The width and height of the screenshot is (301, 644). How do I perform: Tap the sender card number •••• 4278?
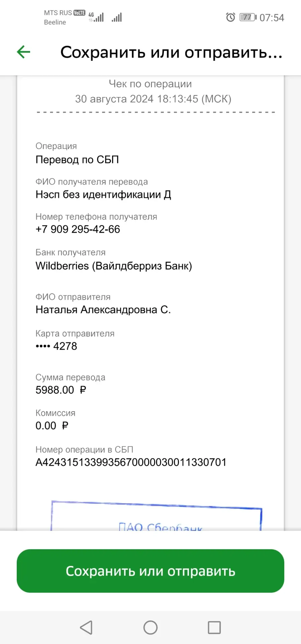click(56, 346)
